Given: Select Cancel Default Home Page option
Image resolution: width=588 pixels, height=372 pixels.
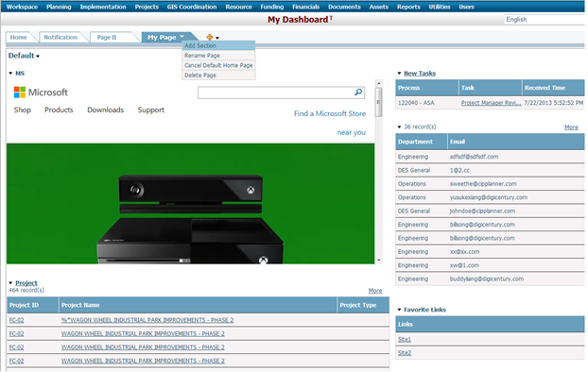Looking at the screenshot, I should click(x=218, y=65).
